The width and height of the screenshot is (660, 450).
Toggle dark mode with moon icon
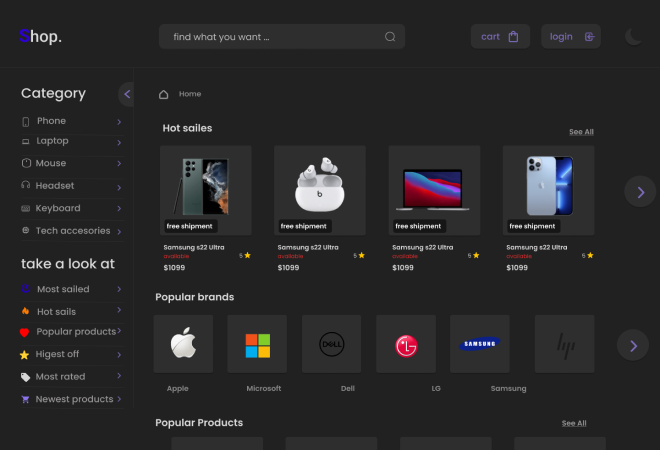pyautogui.click(x=633, y=37)
